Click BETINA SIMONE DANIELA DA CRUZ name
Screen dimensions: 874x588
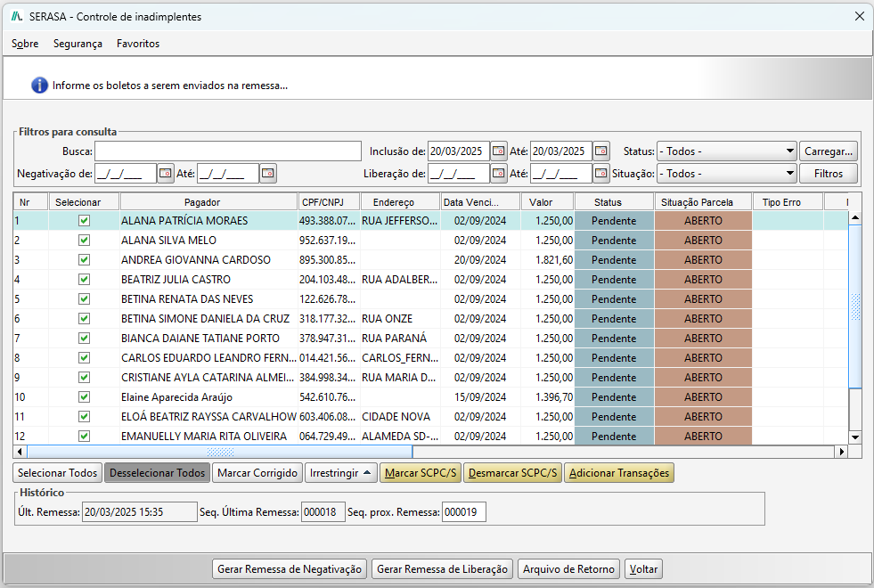click(x=205, y=319)
